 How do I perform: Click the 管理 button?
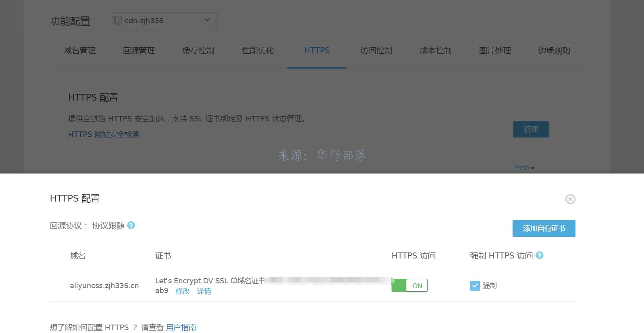click(531, 129)
